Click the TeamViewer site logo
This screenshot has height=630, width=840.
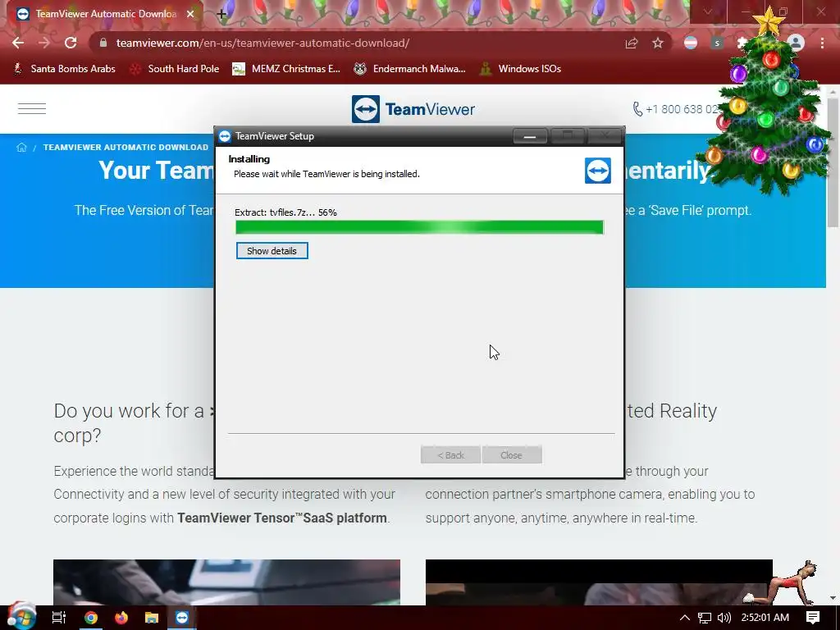[413, 109]
